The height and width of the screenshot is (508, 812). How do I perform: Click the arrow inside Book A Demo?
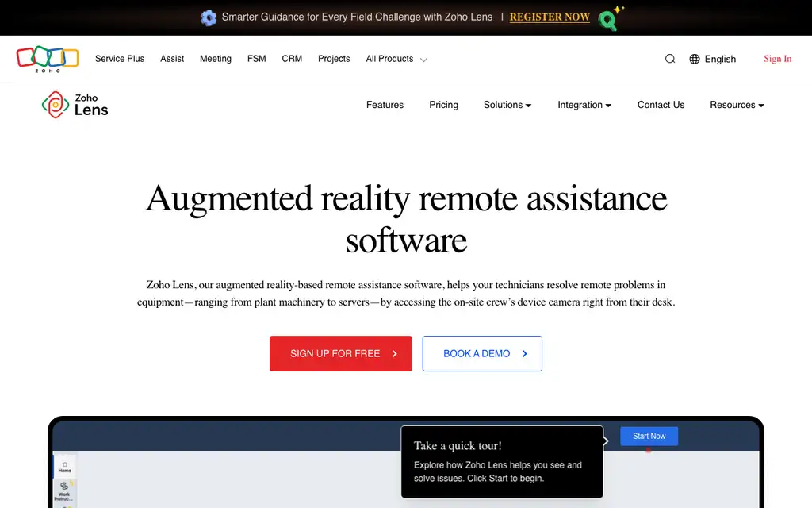point(525,353)
